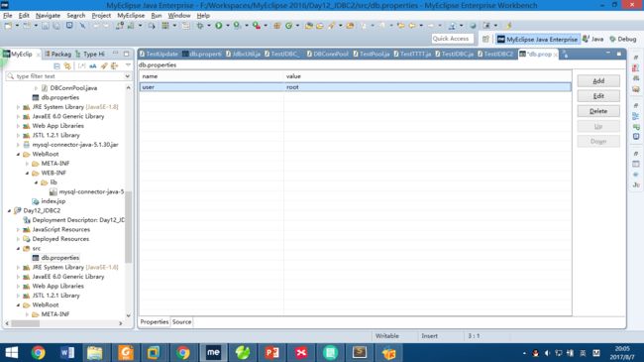Viewport: 644px width, 362px height.
Task: Open PowerPoint from the taskbar
Action: coord(271,352)
